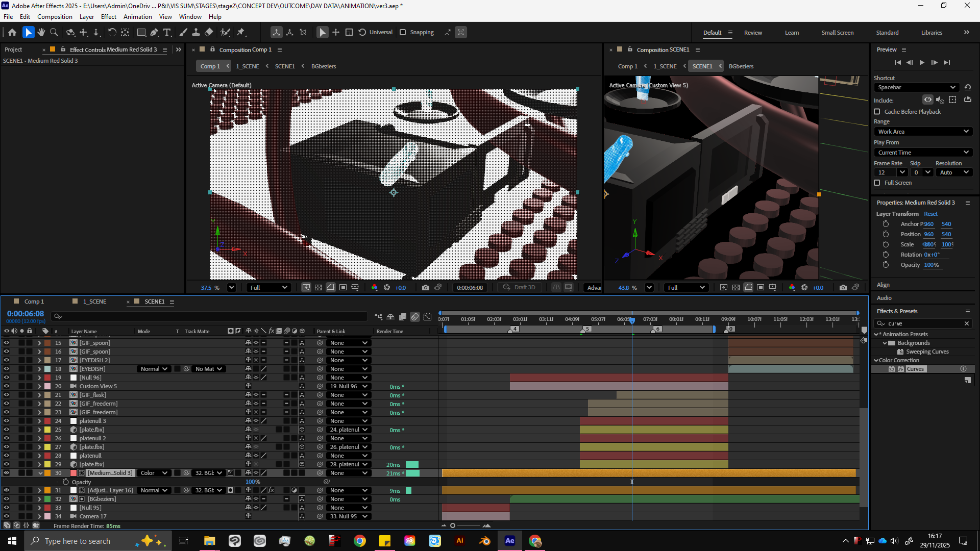
Task: Open File Explorer from taskbar
Action: point(210,541)
